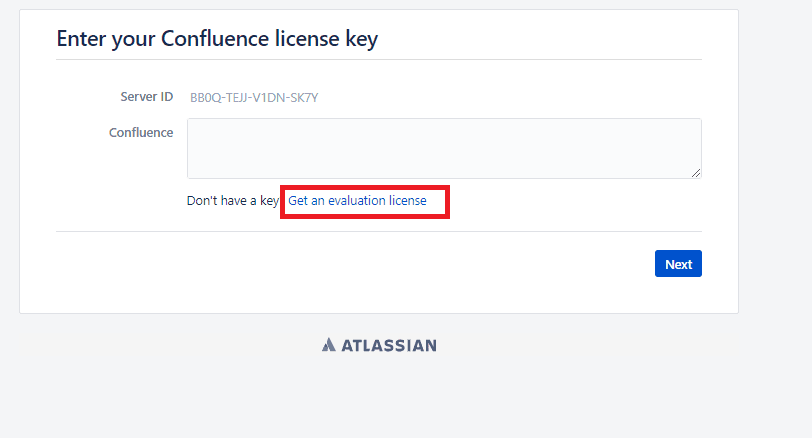This screenshot has height=438, width=812.
Task: Click the Server ID field label
Action: coord(146,97)
